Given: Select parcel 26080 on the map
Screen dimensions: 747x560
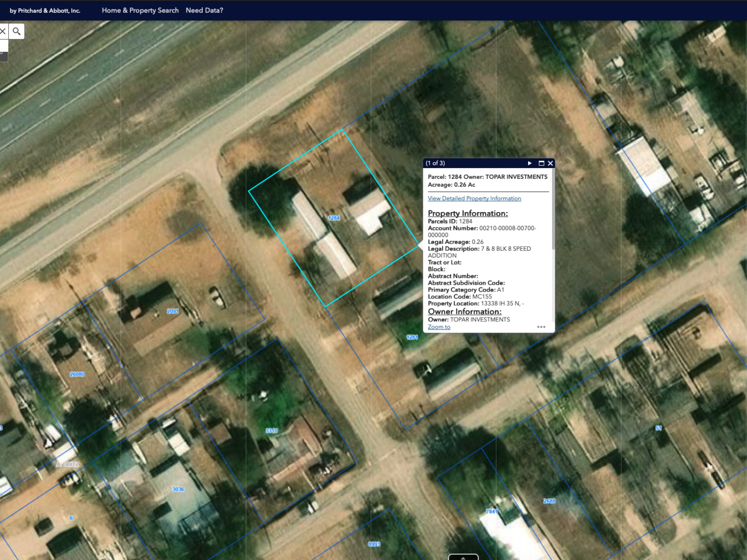Looking at the screenshot, I should click(x=77, y=374).
